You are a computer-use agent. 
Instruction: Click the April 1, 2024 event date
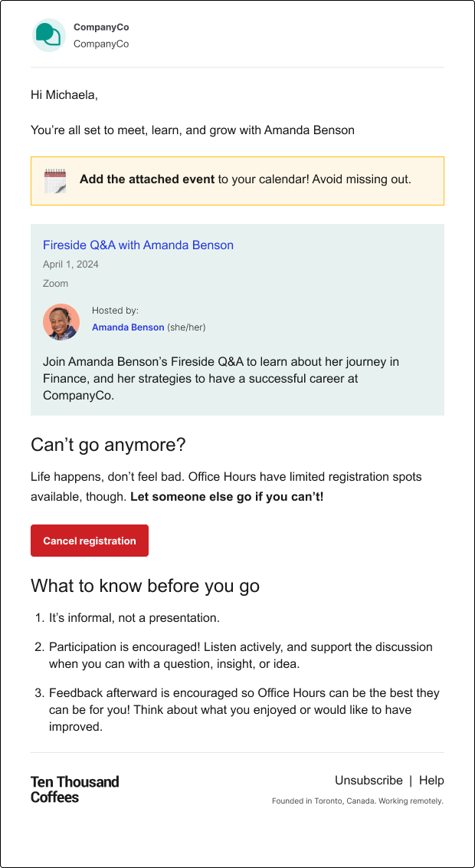(x=70, y=264)
